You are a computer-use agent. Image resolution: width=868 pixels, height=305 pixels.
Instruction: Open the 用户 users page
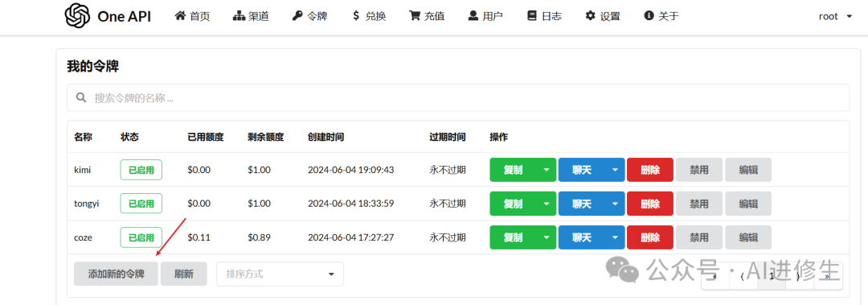pyautogui.click(x=485, y=16)
